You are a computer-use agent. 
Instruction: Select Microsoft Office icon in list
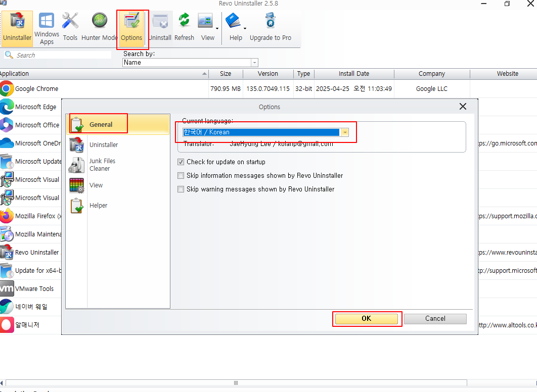pyautogui.click(x=7, y=125)
